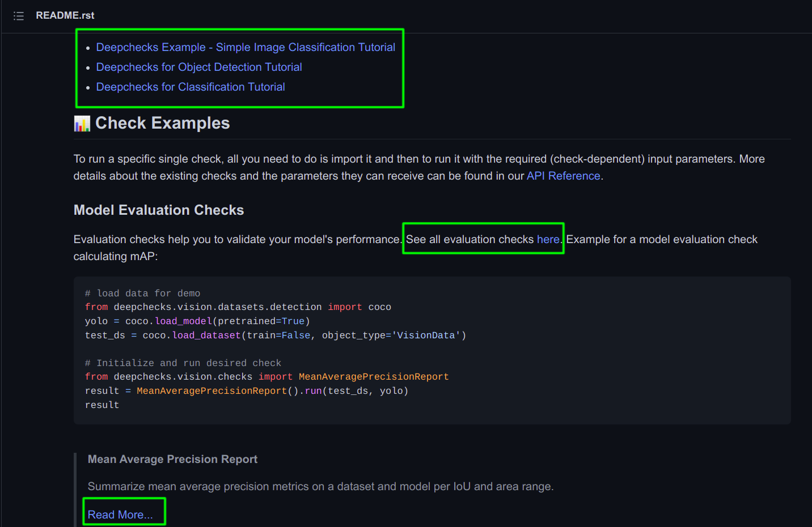Select the word MeanAveragePrecisionReport in the code block
812x527 pixels.
click(x=374, y=376)
